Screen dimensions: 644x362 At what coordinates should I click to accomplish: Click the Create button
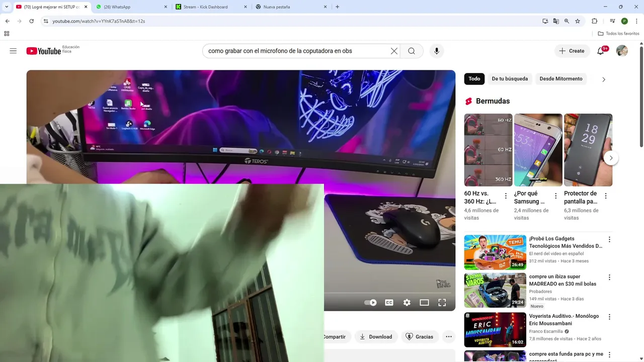[x=572, y=51]
